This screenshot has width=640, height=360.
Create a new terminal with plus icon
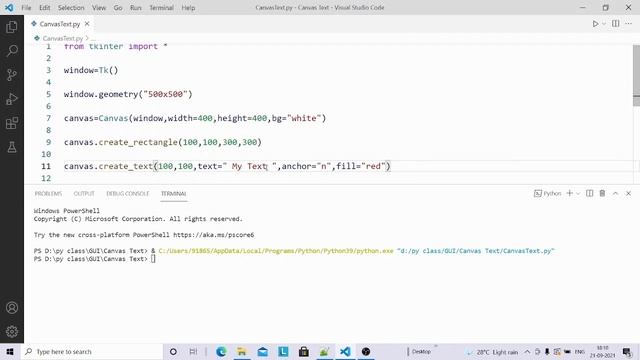coord(570,193)
